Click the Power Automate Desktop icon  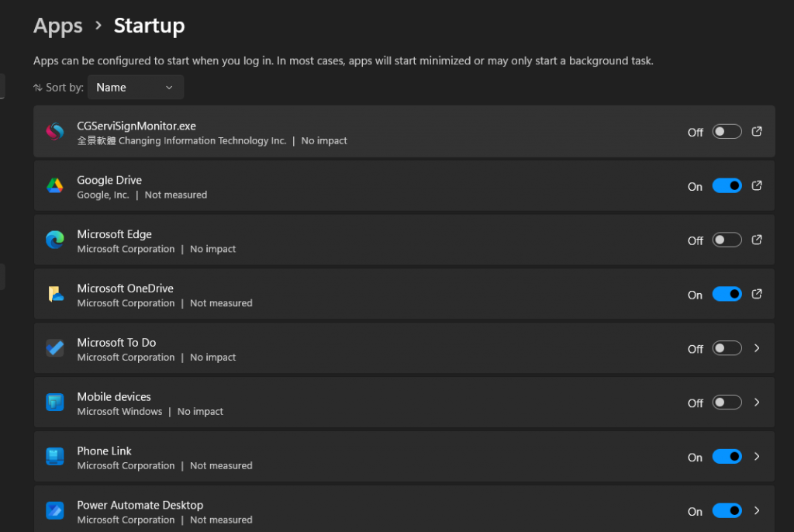54,511
